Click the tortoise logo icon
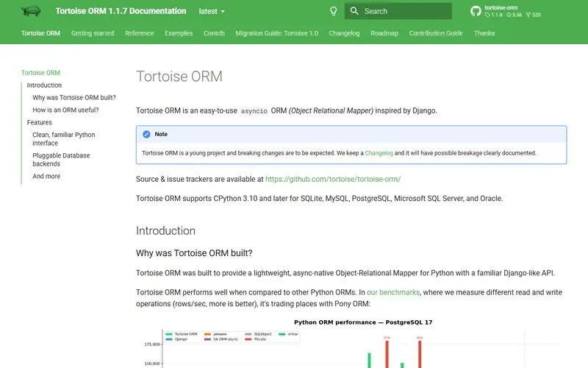 [31, 11]
